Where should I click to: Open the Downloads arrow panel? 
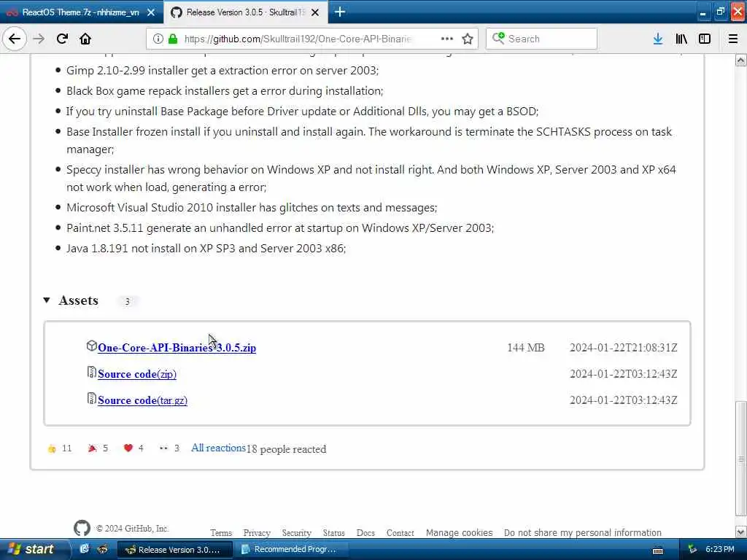(x=658, y=39)
